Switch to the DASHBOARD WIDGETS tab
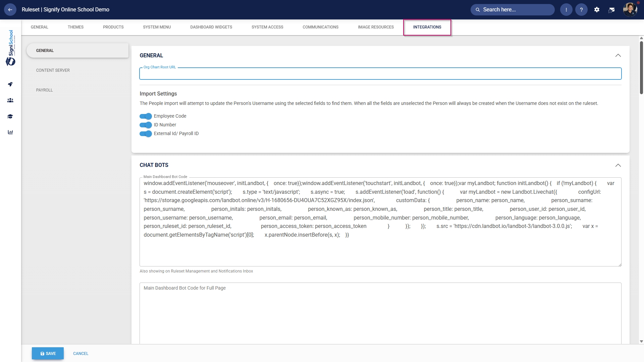This screenshot has height=362, width=644. click(211, 27)
